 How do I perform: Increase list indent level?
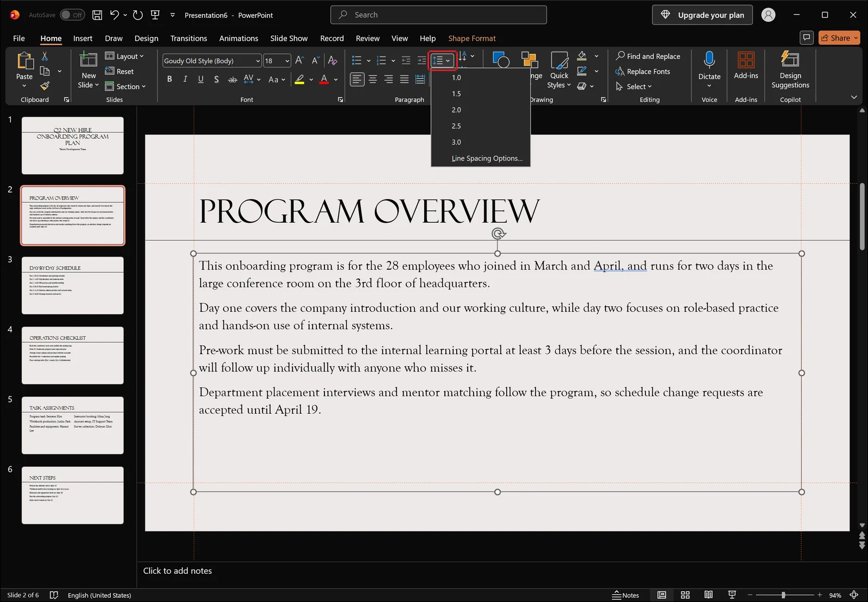(422, 61)
